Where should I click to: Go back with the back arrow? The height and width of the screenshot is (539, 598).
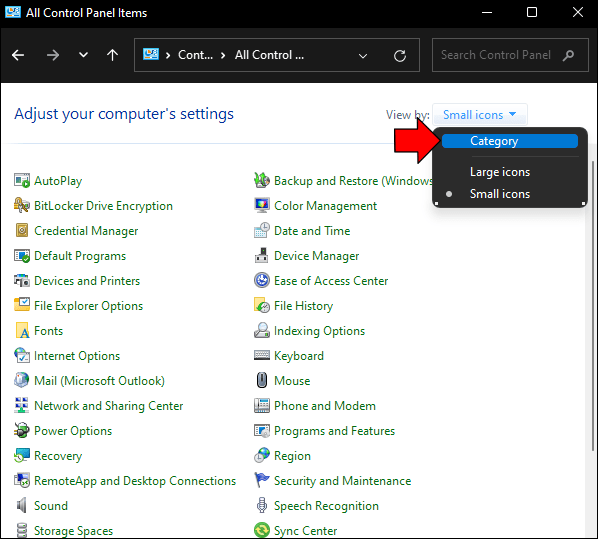[x=18, y=55]
